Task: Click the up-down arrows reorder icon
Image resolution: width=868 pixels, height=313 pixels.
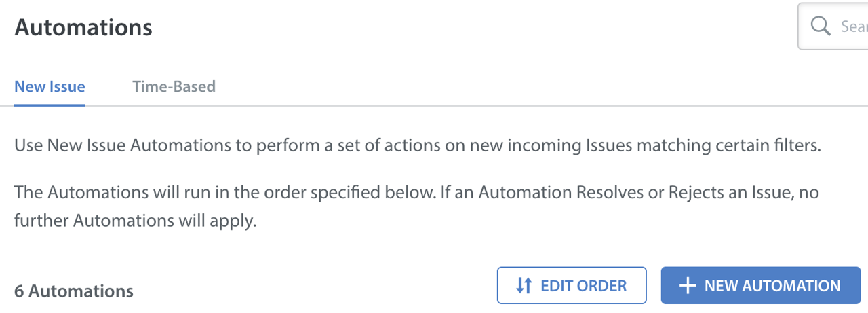Action: pyautogui.click(x=524, y=286)
